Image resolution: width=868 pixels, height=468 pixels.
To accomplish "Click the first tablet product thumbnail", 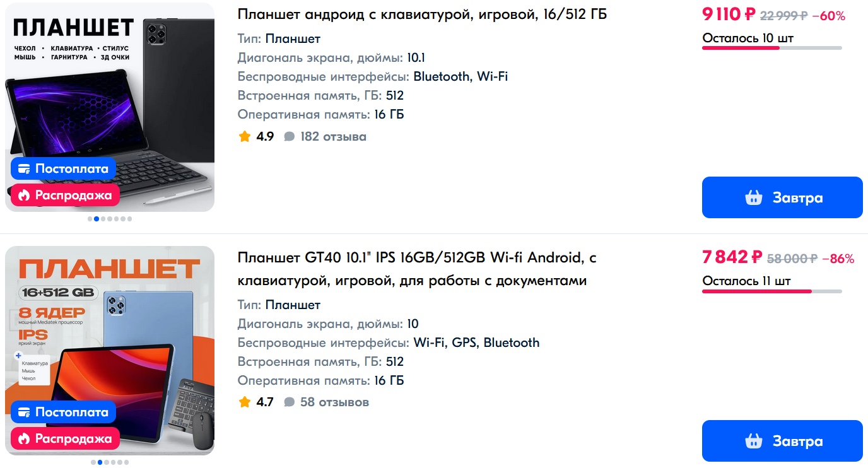I will tap(110, 107).
